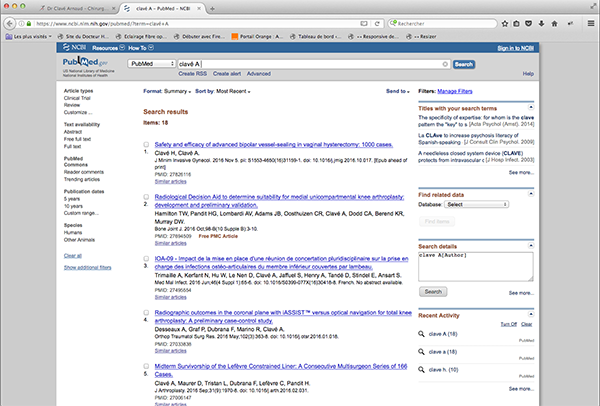Open Similar articles for PMID 27826116
This screenshot has height=406, width=600.
point(171,181)
